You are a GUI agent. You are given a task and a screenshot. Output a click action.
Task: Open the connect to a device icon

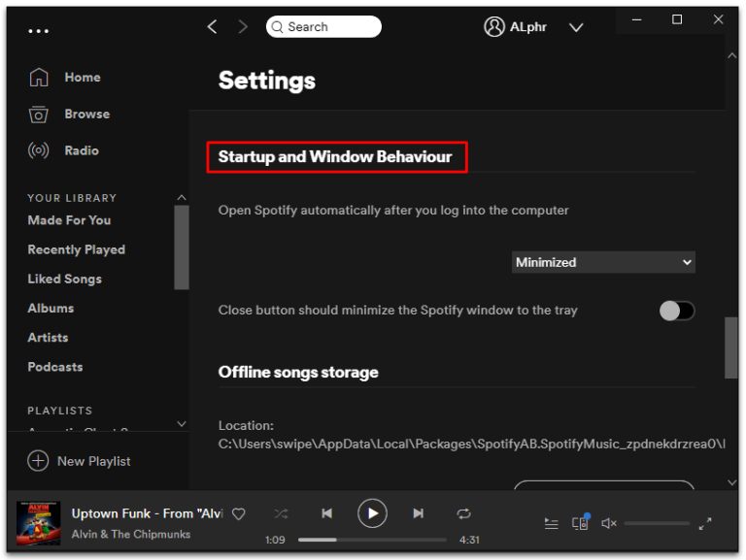[580, 523]
